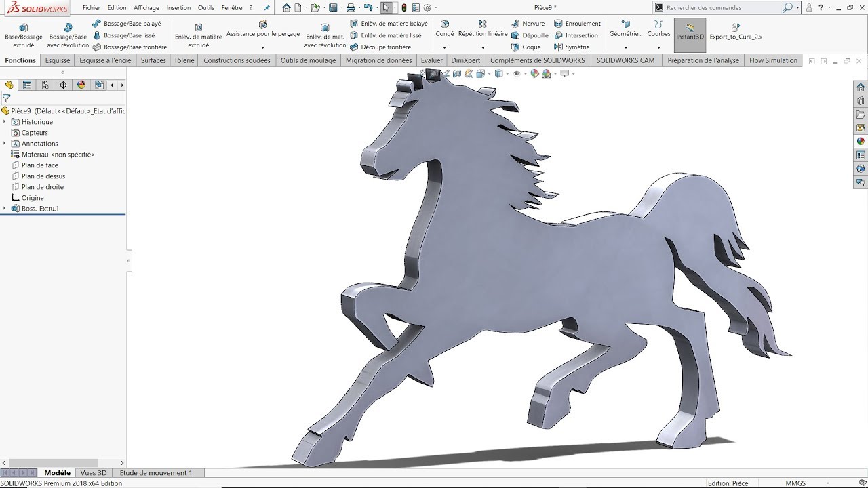Switch to the Tôlerie tab
Image resolution: width=868 pixels, height=488 pixels.
click(184, 60)
